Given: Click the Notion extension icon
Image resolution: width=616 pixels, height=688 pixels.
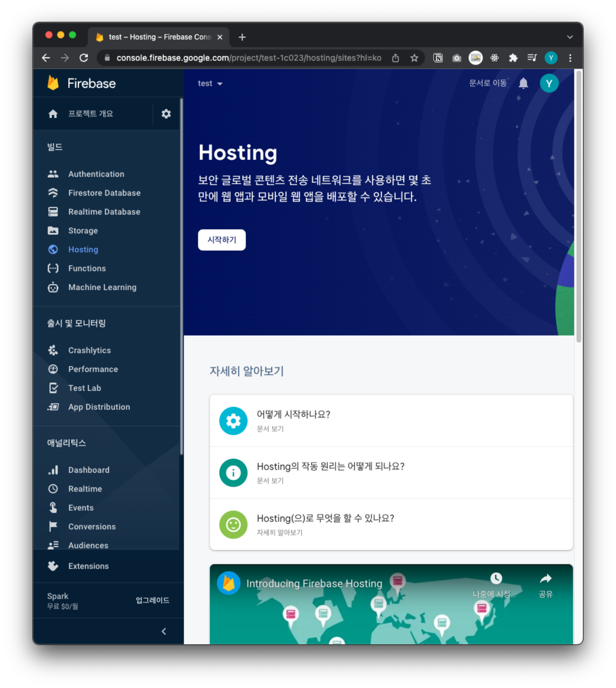Looking at the screenshot, I should 438,58.
